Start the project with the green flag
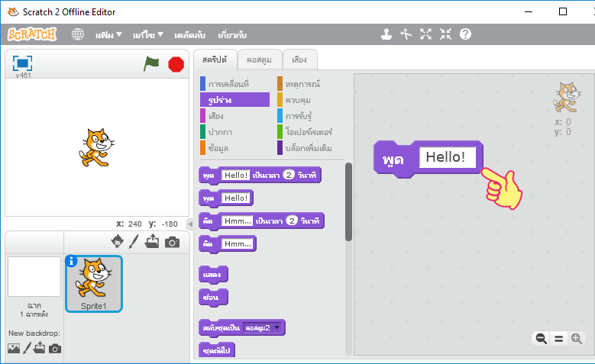The image size is (595, 364). tap(151, 63)
